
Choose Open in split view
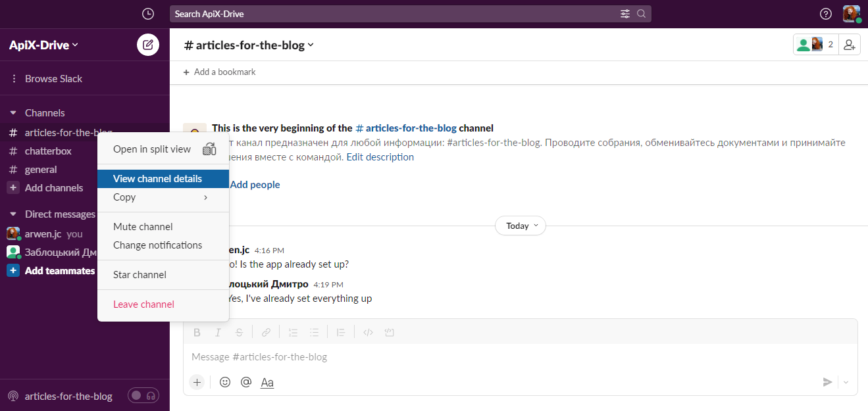click(x=163, y=149)
